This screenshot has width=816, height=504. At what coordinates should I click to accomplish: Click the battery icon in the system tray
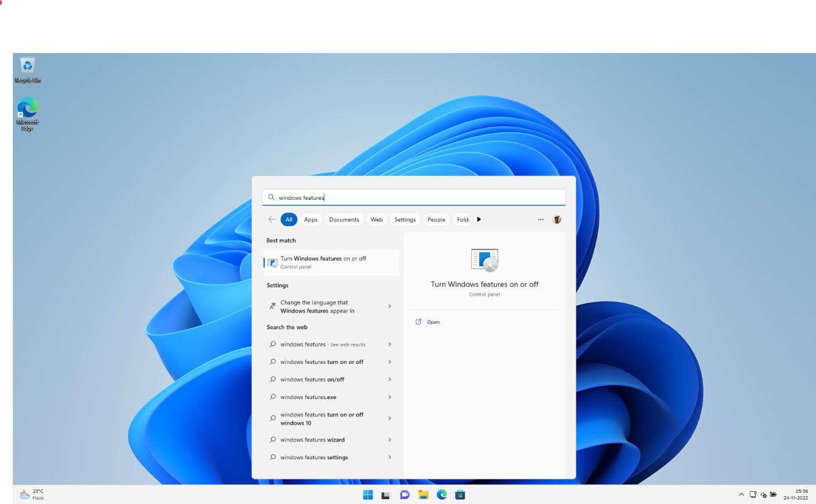[x=774, y=495]
